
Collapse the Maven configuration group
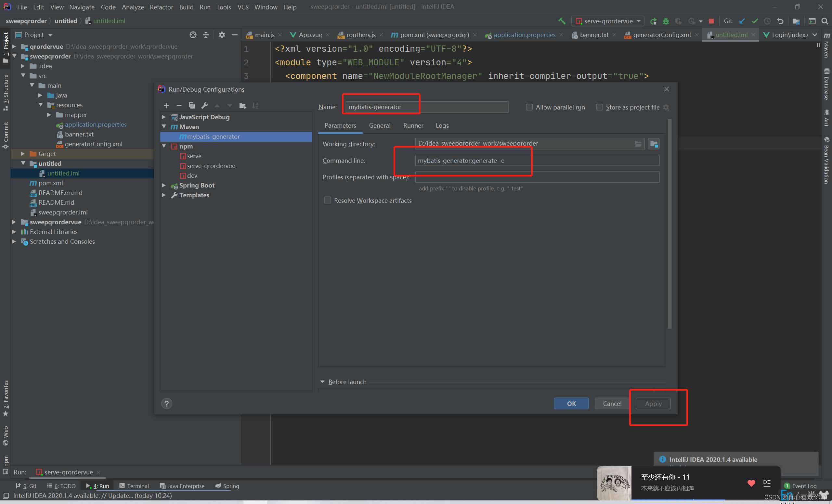pos(164,127)
